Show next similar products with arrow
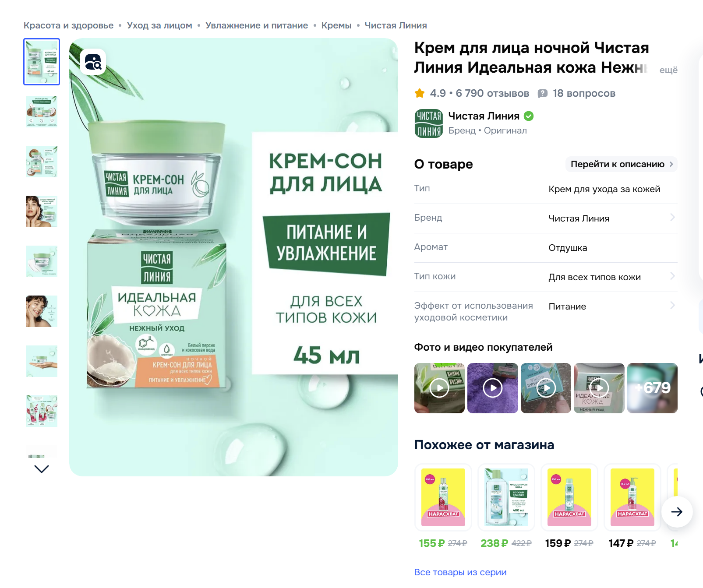Screen dimensions: 703x588 (x=677, y=512)
